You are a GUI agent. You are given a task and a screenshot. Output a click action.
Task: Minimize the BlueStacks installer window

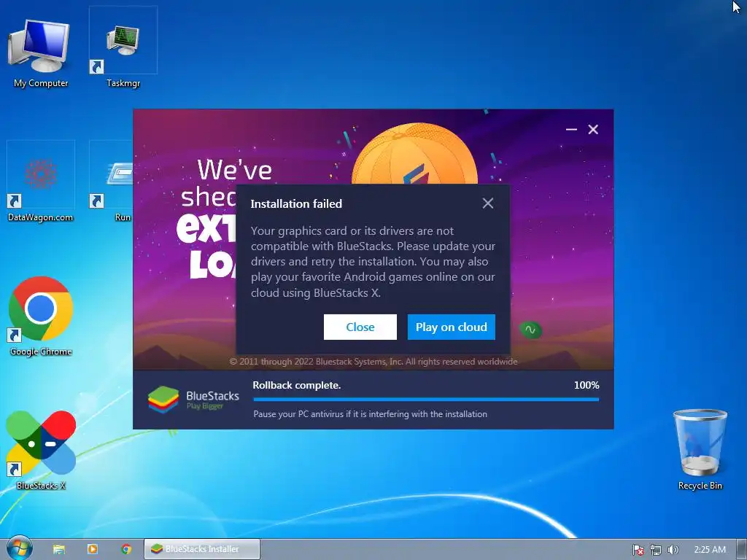tap(571, 130)
